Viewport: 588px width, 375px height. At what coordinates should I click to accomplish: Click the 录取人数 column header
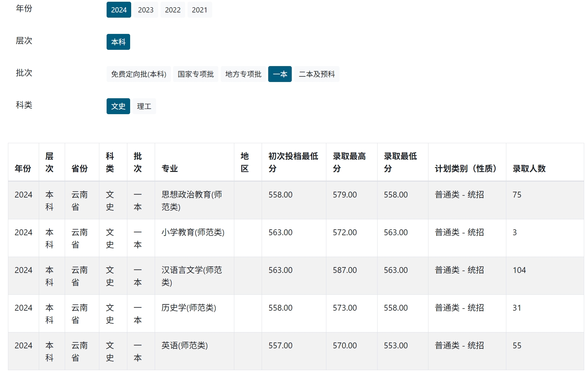(529, 168)
